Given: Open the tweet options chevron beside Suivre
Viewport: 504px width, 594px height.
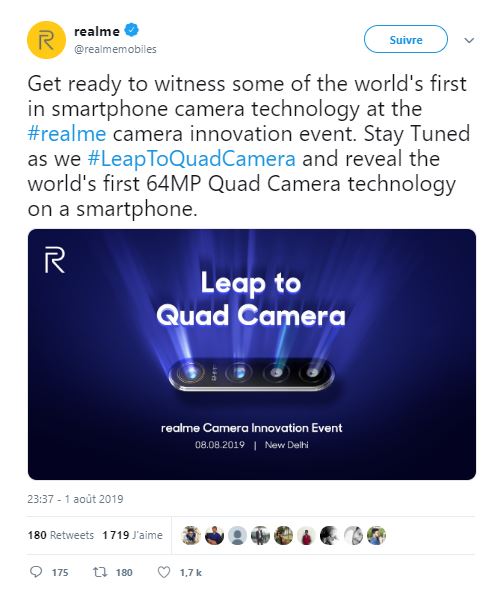Looking at the screenshot, I should coord(469,40).
